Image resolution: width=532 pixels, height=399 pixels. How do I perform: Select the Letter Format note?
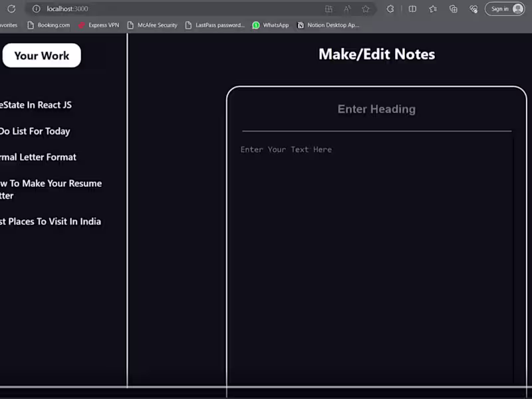(x=38, y=157)
